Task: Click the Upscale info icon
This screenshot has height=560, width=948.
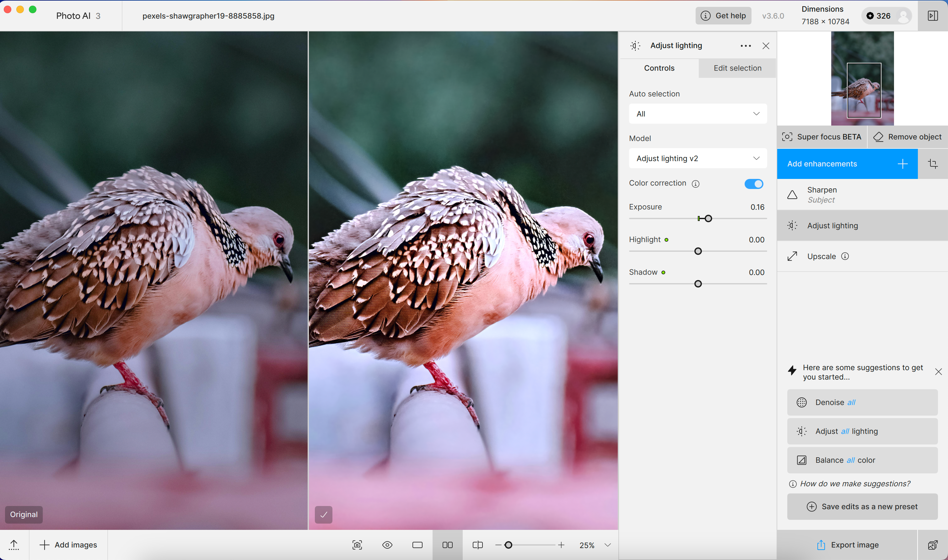Action: [x=845, y=256]
